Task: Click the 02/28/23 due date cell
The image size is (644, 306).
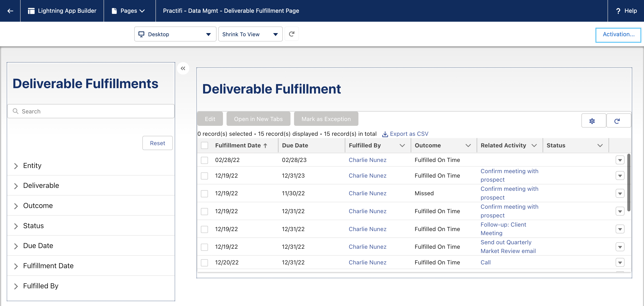Action: 294,160
